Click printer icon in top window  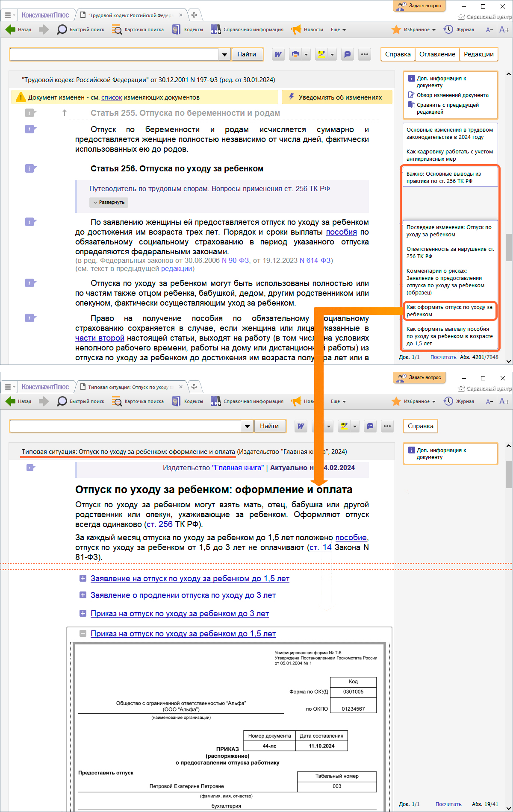point(295,54)
